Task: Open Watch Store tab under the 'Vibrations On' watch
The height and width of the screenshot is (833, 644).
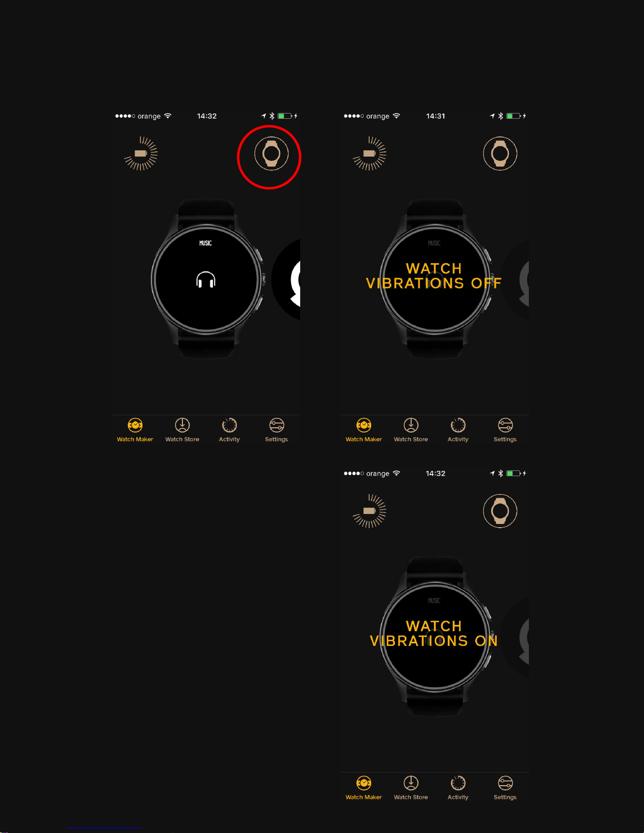Action: (x=411, y=788)
